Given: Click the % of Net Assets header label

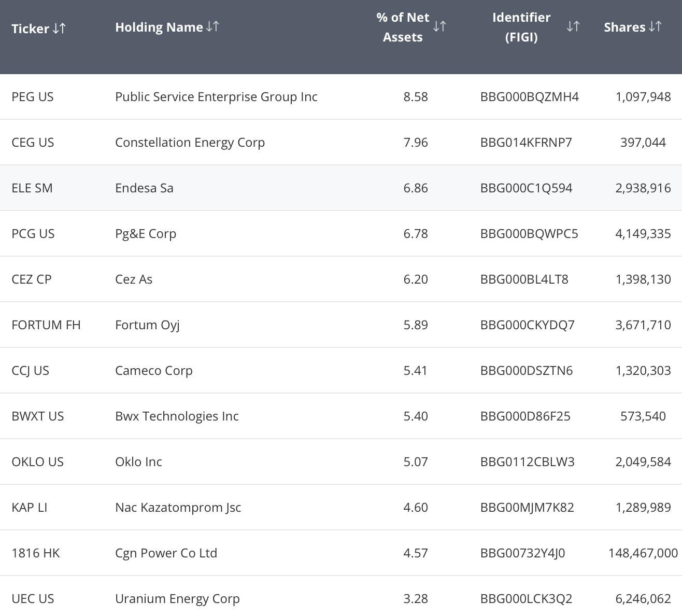Looking at the screenshot, I should click(x=403, y=27).
